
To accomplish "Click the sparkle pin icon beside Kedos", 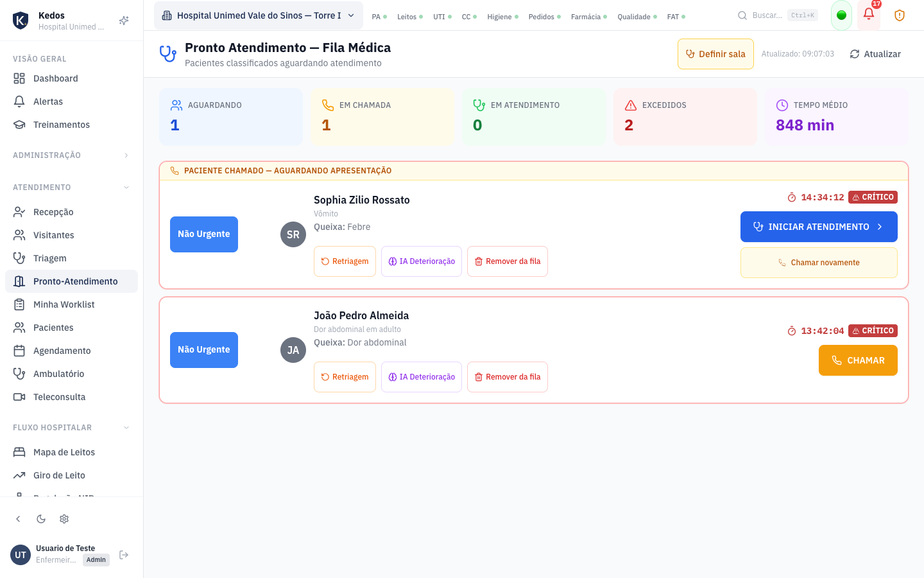I will 124,21.
